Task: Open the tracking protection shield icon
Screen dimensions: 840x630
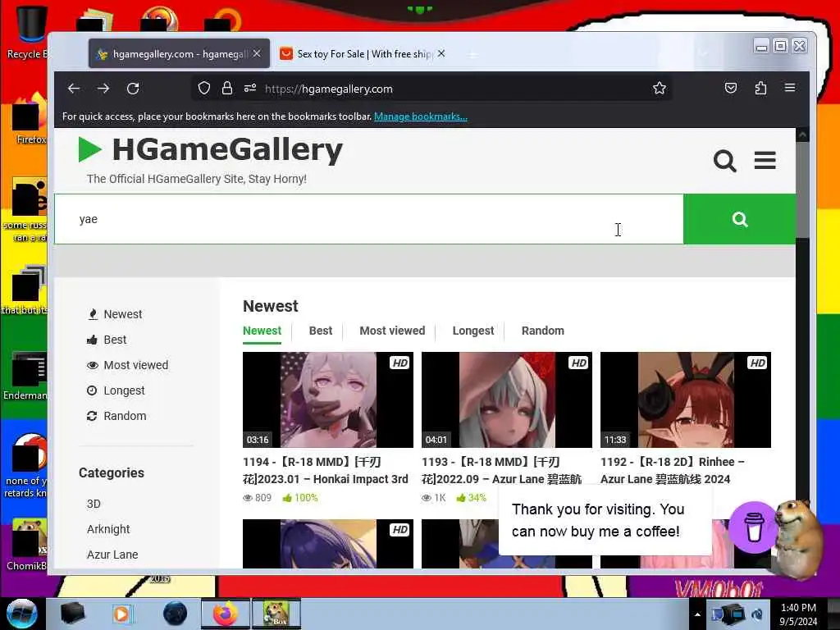Action: click(x=204, y=89)
